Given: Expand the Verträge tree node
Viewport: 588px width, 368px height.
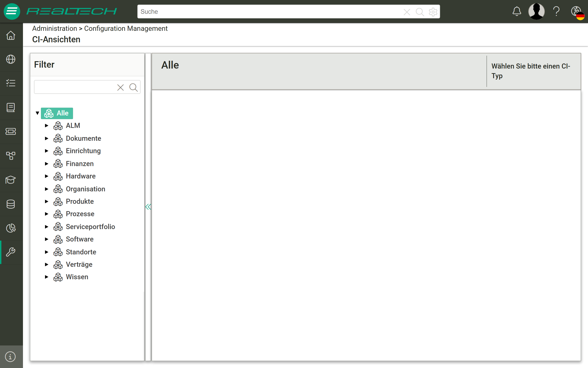Looking at the screenshot, I should point(46,264).
